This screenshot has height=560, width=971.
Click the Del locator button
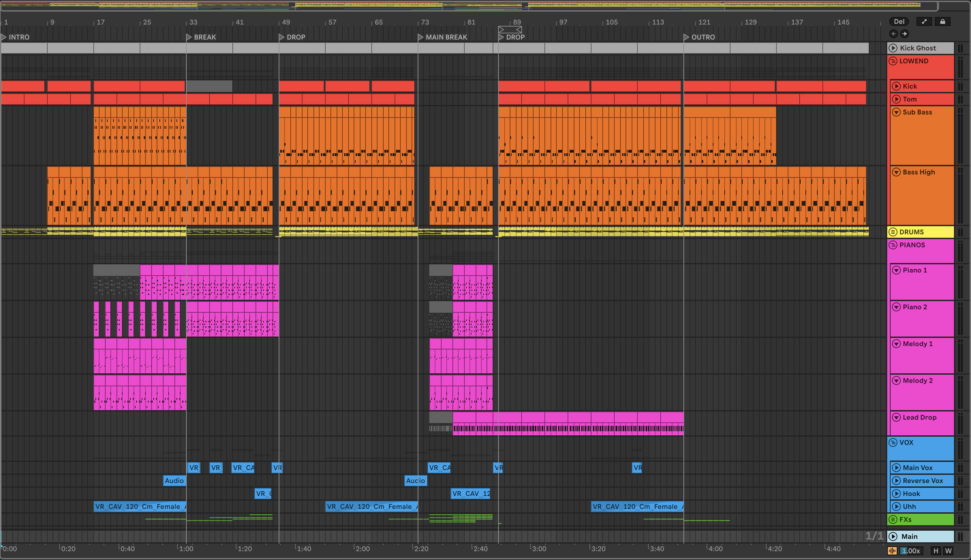pos(899,21)
